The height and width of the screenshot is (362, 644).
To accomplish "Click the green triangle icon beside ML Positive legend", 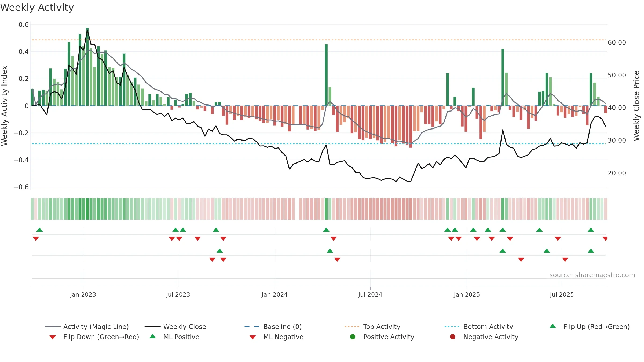I will 153,336.
